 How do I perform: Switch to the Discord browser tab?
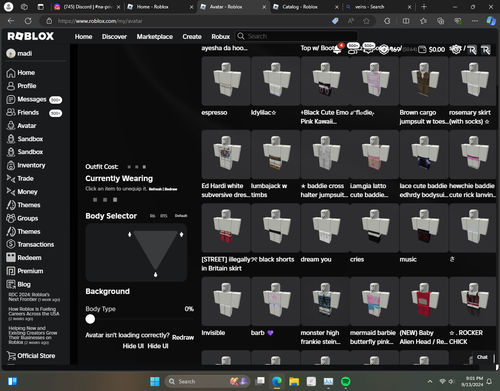(x=87, y=7)
